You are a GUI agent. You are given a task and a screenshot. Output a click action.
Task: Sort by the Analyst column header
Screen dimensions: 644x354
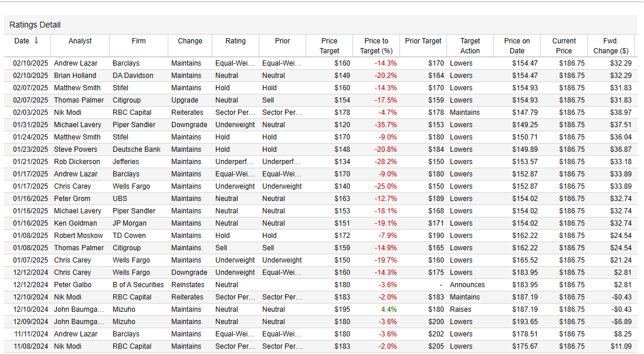[x=80, y=41]
